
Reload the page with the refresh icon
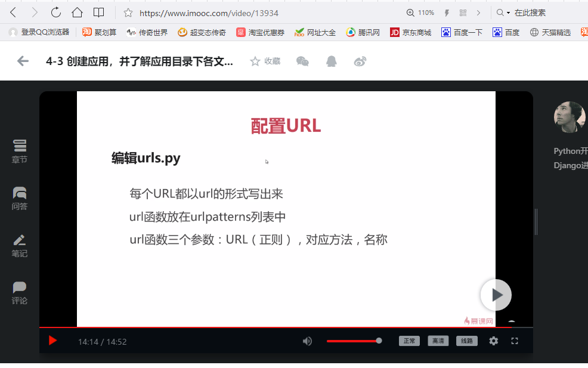pyautogui.click(x=56, y=13)
